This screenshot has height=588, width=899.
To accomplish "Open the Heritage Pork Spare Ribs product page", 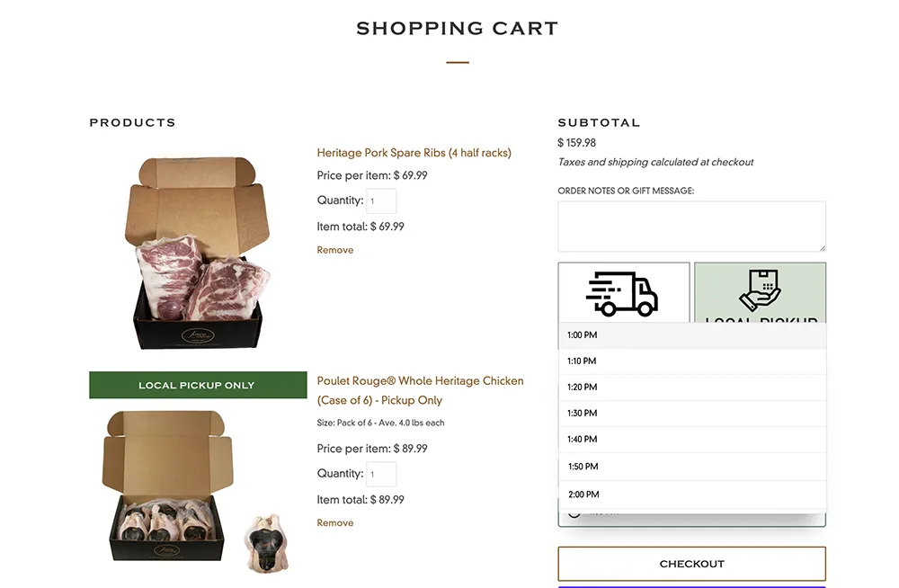I will coord(414,153).
